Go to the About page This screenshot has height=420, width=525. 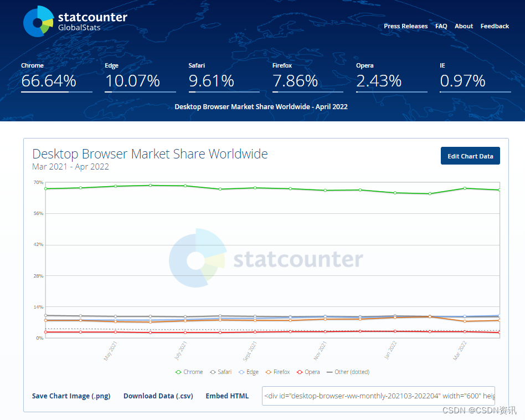464,26
